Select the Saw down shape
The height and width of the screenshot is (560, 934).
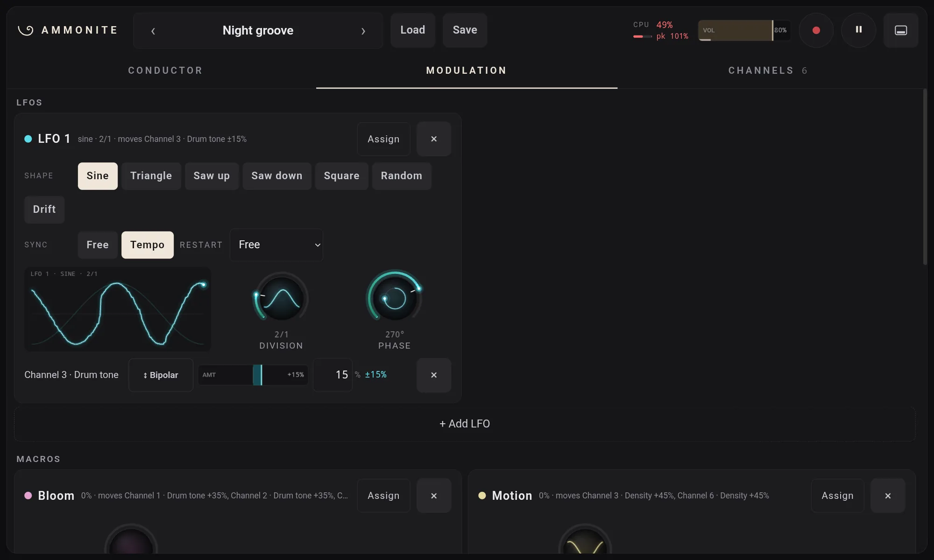click(277, 176)
